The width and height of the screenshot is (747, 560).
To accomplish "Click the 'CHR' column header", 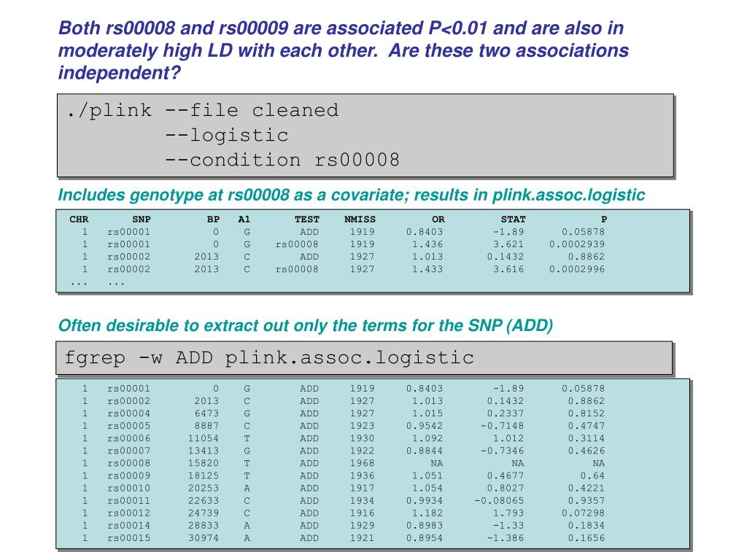I will pyautogui.click(x=79, y=219).
